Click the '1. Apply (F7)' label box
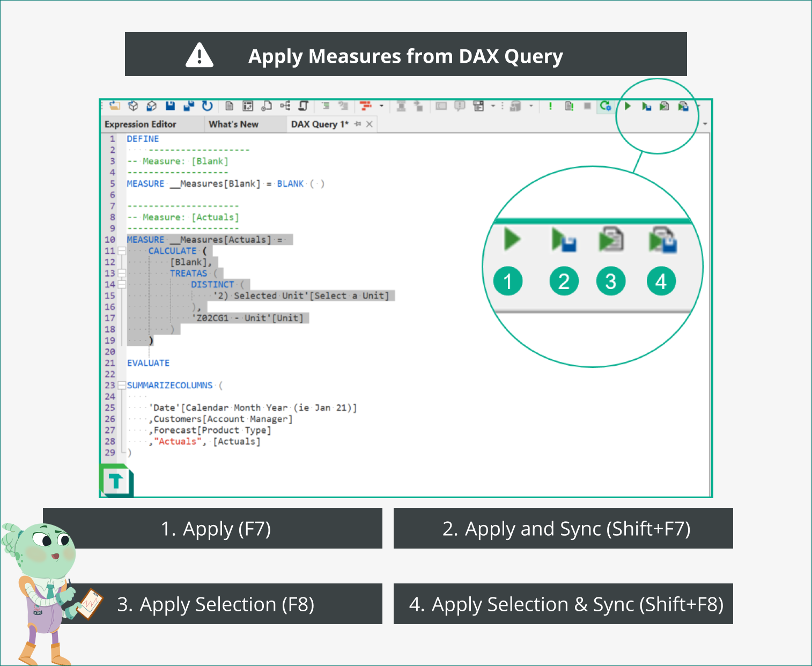812x666 pixels. pyautogui.click(x=216, y=529)
